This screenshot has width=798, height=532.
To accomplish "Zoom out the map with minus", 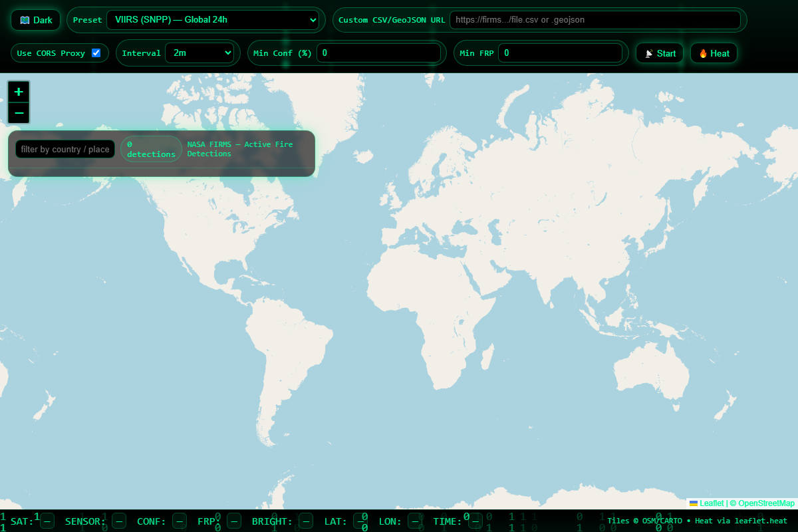I will (x=19, y=113).
